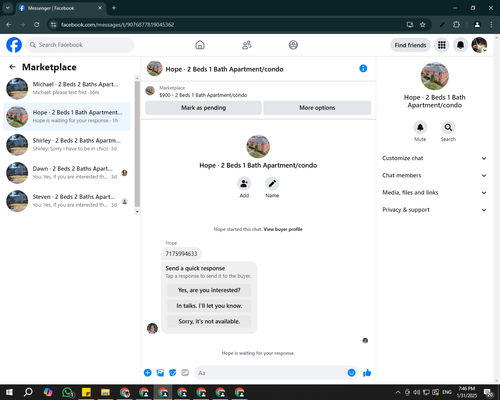Open Shirley's 2 Beds 2 Baths conversation

pos(67,144)
